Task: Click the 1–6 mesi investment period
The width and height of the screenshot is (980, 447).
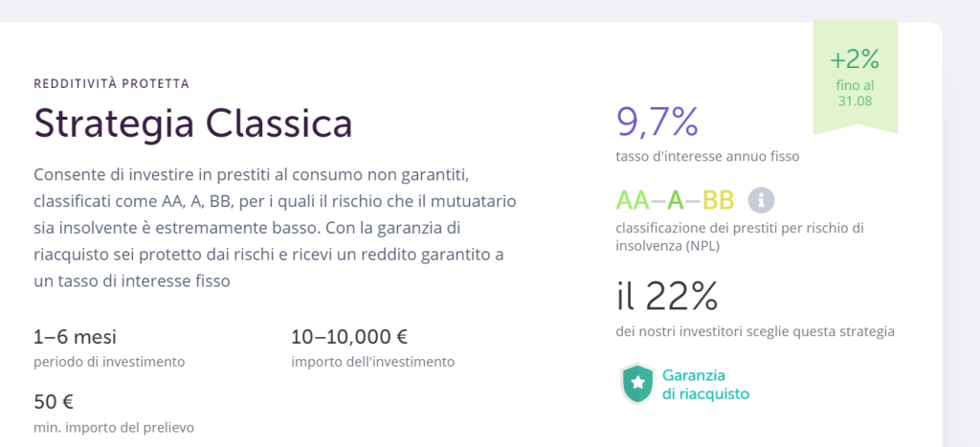Action: [75, 337]
